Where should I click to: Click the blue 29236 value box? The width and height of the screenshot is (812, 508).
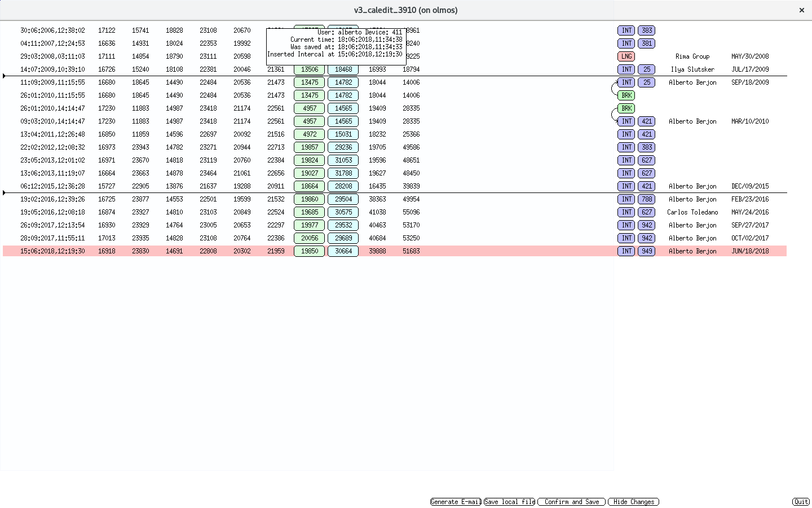pyautogui.click(x=343, y=147)
